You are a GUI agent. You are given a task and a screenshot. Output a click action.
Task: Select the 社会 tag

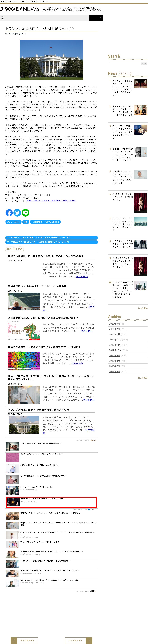pyautogui.click(x=26, y=222)
